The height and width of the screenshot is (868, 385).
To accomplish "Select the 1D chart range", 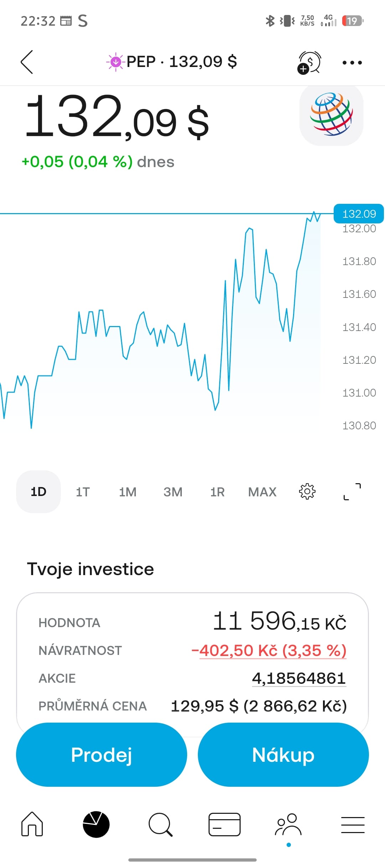I will [38, 492].
